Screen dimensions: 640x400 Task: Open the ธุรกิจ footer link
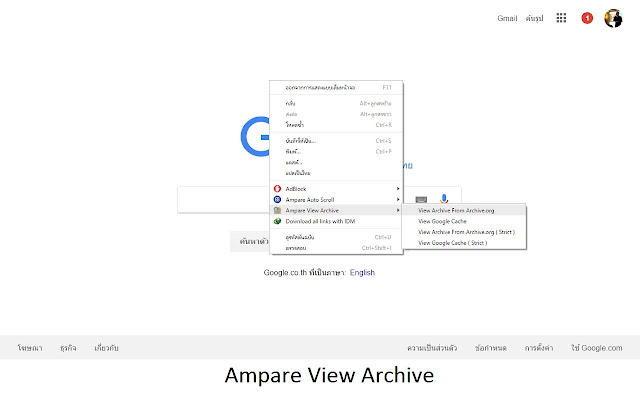click(68, 348)
